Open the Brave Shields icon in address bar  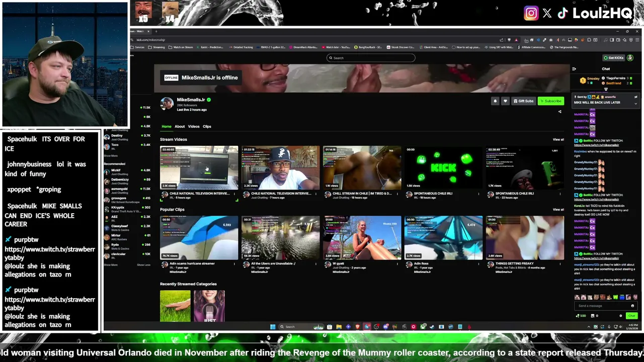(509, 40)
